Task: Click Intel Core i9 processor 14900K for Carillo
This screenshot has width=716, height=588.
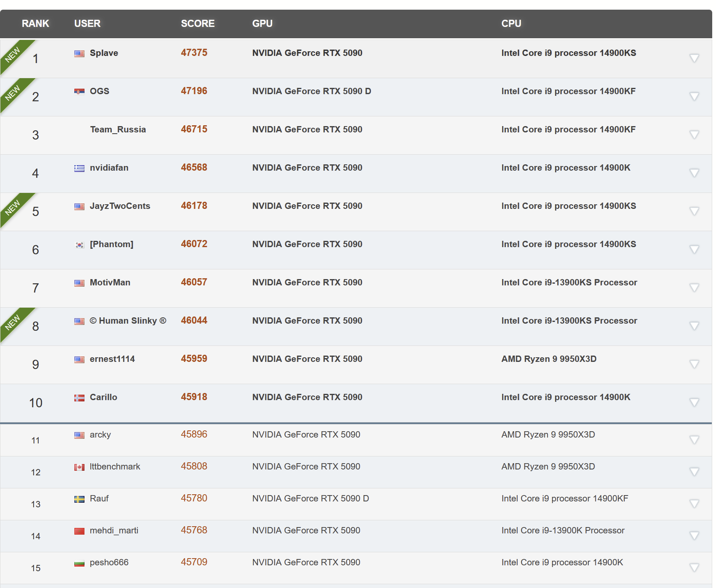Action: pos(566,397)
